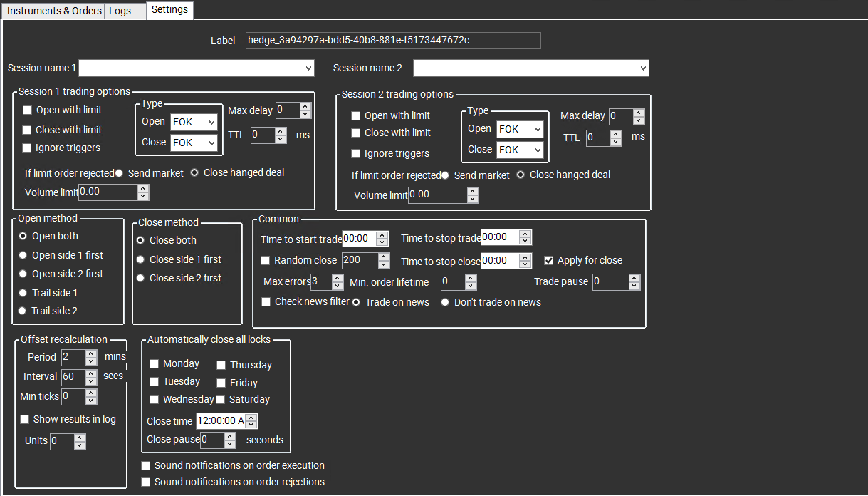Viewport: 868px width, 496px height.
Task: Uncheck the Apply for close checkbox
Action: tap(549, 261)
